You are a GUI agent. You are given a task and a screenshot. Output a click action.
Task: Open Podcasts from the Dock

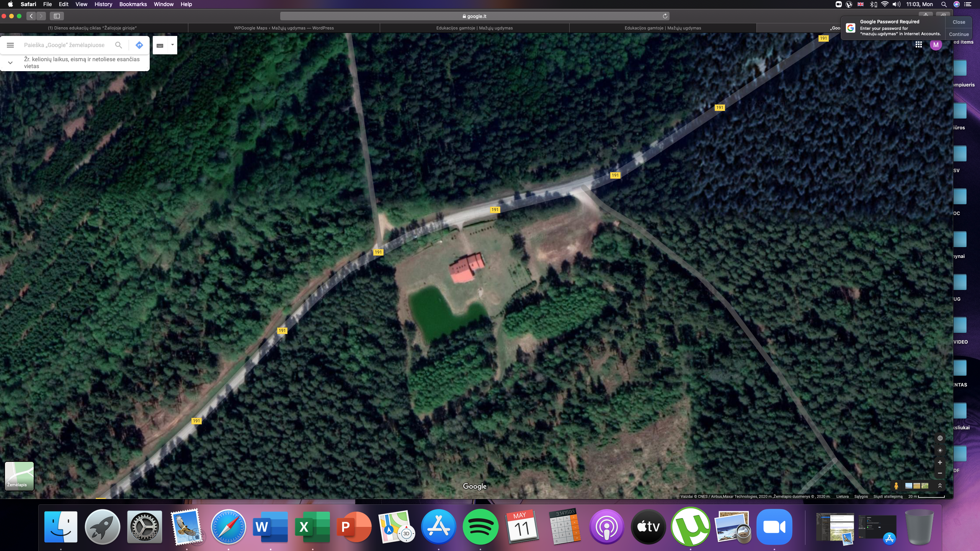606,527
